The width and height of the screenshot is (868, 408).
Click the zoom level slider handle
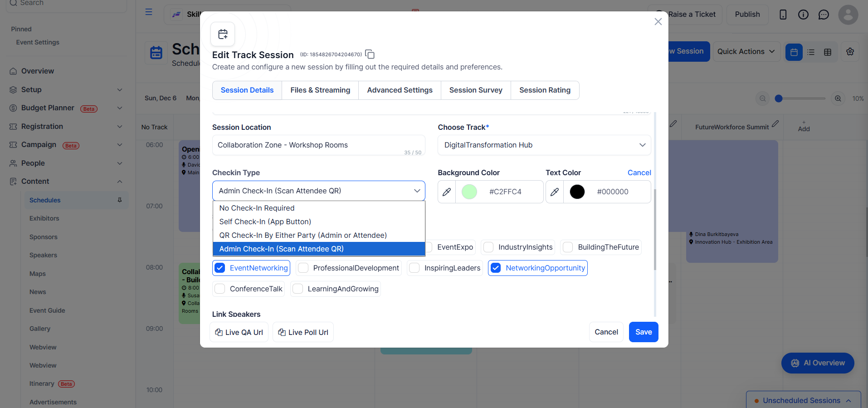tap(779, 98)
